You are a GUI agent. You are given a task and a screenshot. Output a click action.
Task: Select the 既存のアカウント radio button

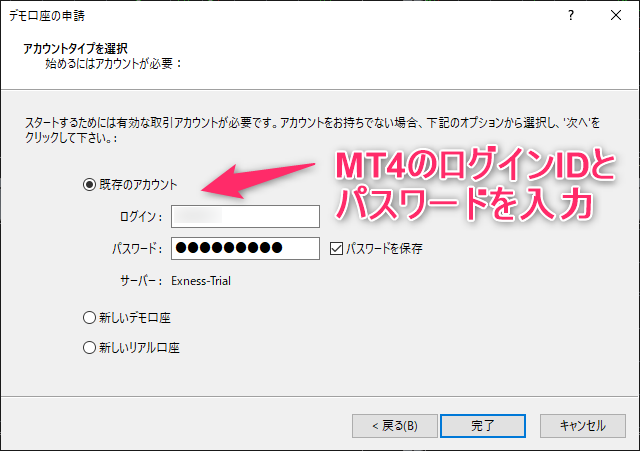(x=89, y=184)
